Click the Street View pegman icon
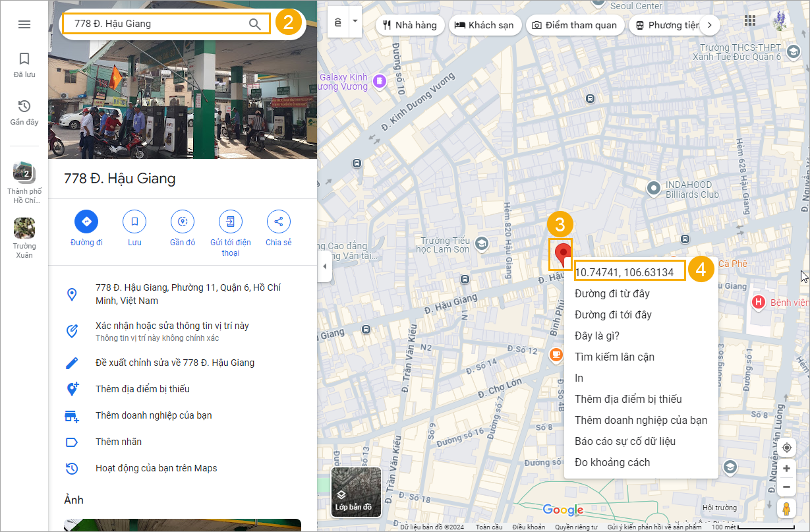 [786, 509]
